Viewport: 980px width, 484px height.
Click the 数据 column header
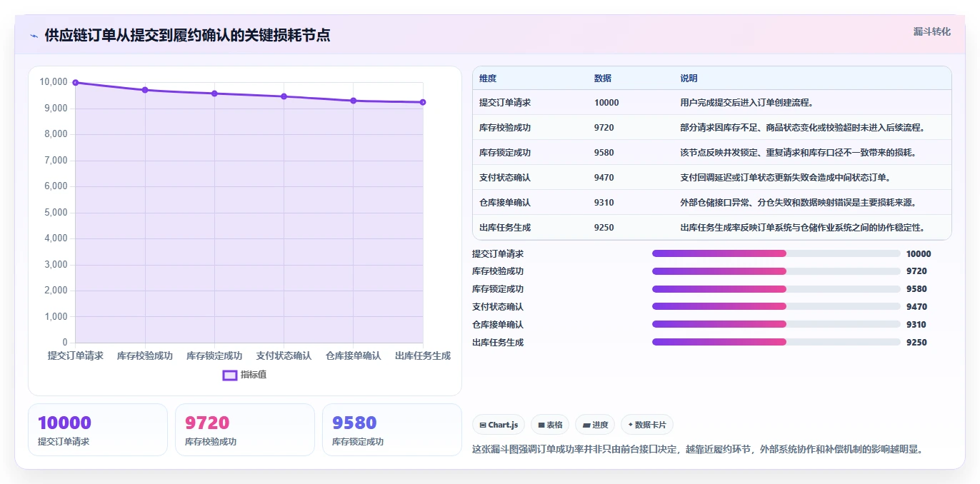tap(603, 79)
